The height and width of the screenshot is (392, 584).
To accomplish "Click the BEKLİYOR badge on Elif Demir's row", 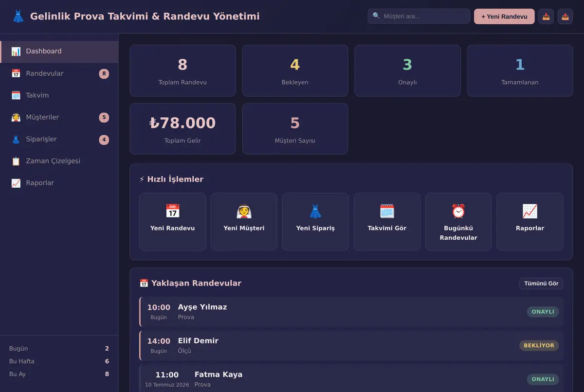I will (x=539, y=346).
